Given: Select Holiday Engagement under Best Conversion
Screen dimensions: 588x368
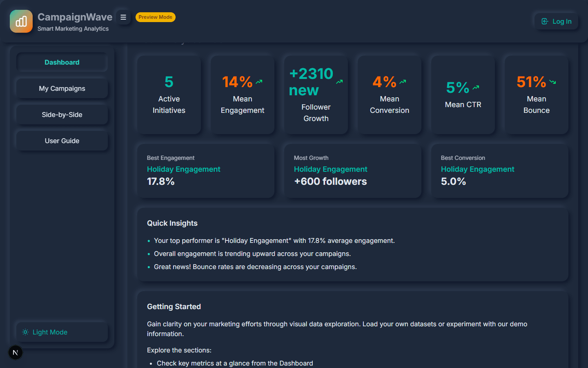Looking at the screenshot, I should [477, 169].
